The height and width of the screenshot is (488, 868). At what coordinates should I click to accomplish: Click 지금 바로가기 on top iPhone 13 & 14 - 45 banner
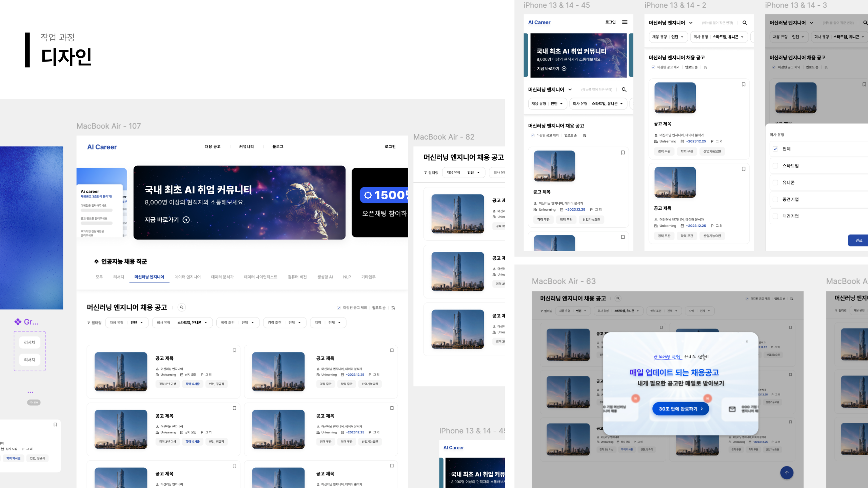pos(552,68)
